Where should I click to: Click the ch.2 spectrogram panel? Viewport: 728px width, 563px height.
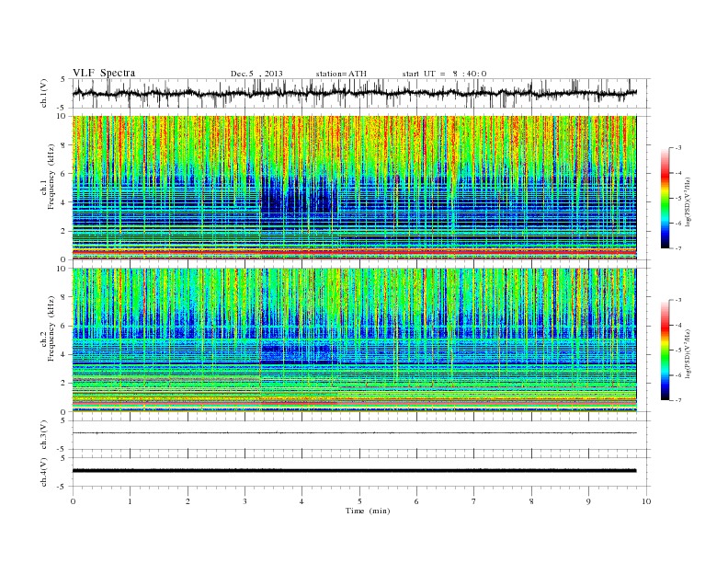click(354, 340)
